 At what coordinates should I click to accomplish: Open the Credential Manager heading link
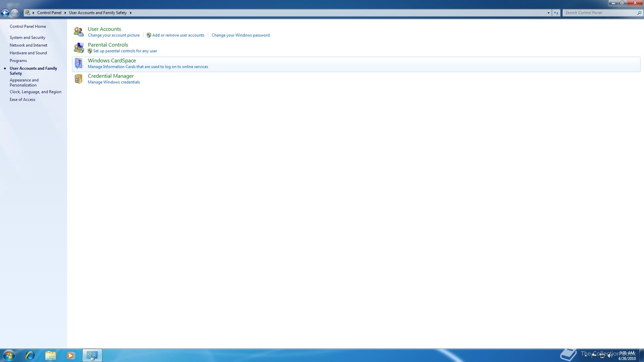[111, 76]
